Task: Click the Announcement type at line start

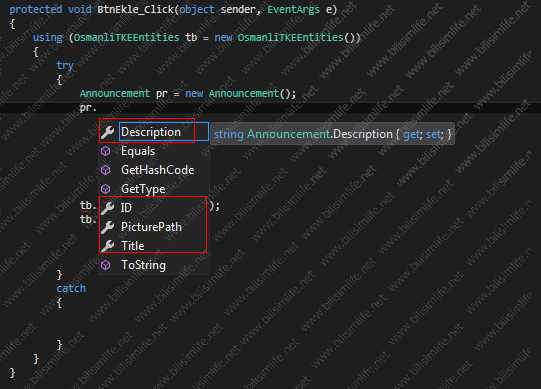Action: (x=115, y=93)
